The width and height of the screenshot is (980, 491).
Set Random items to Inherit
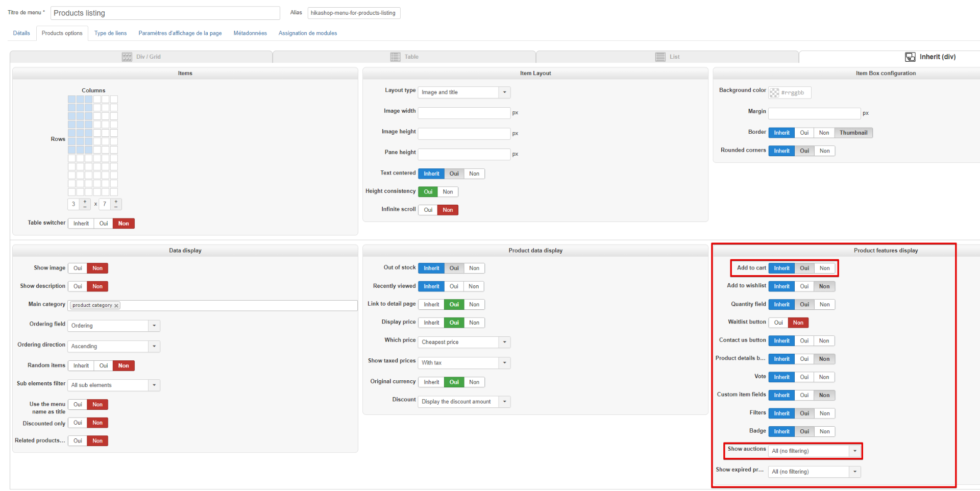click(x=81, y=366)
